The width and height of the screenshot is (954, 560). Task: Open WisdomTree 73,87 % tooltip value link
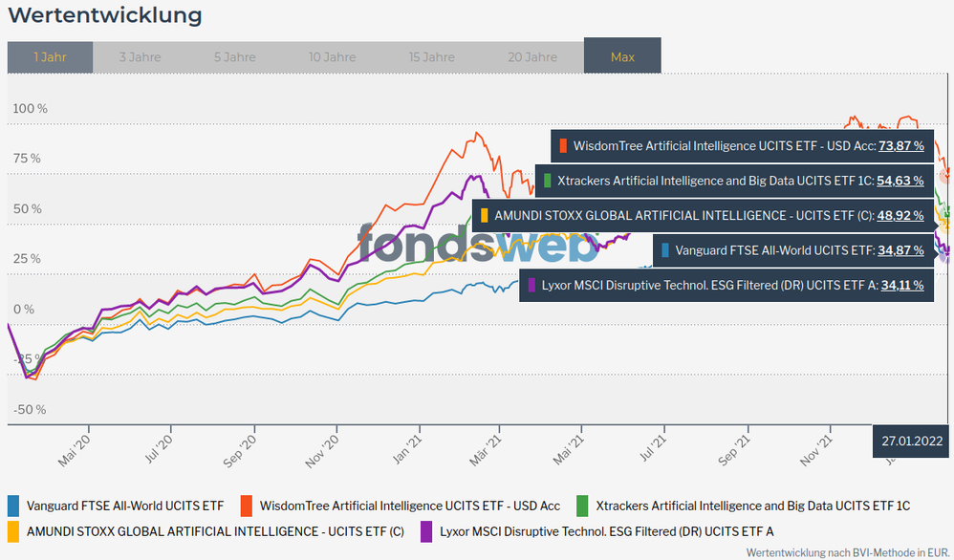[900, 146]
